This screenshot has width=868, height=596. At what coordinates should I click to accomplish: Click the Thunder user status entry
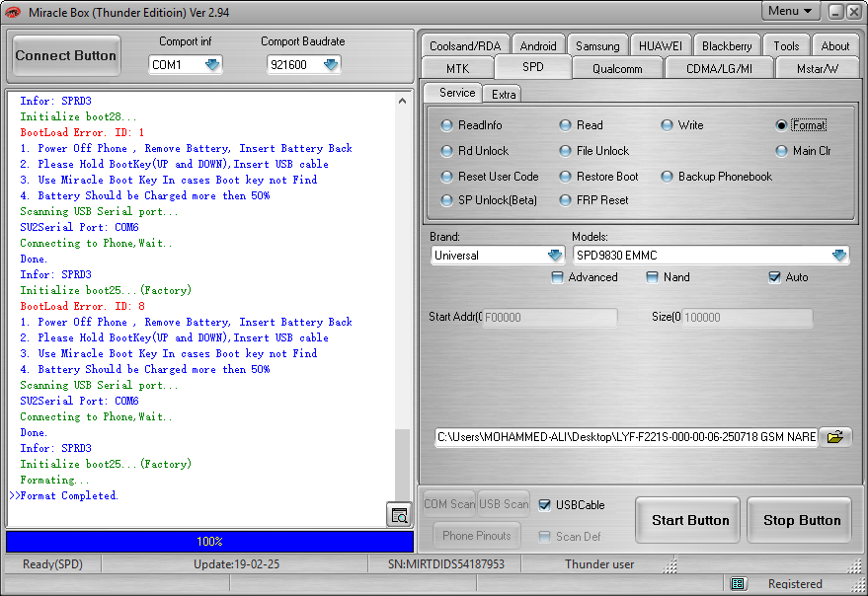click(599, 563)
